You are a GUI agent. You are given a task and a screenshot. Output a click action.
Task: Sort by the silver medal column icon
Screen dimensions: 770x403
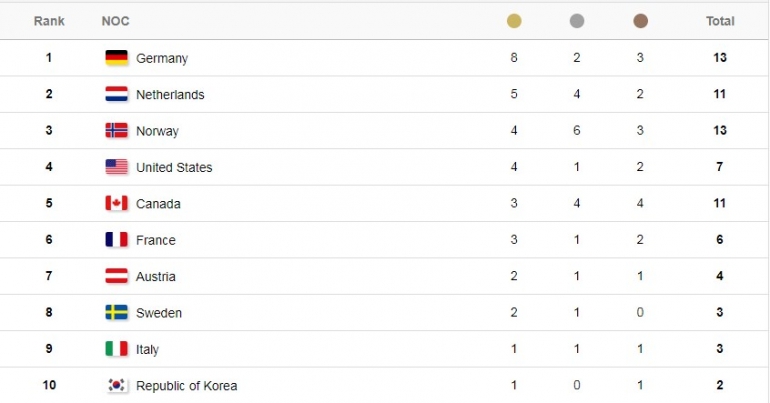click(577, 21)
